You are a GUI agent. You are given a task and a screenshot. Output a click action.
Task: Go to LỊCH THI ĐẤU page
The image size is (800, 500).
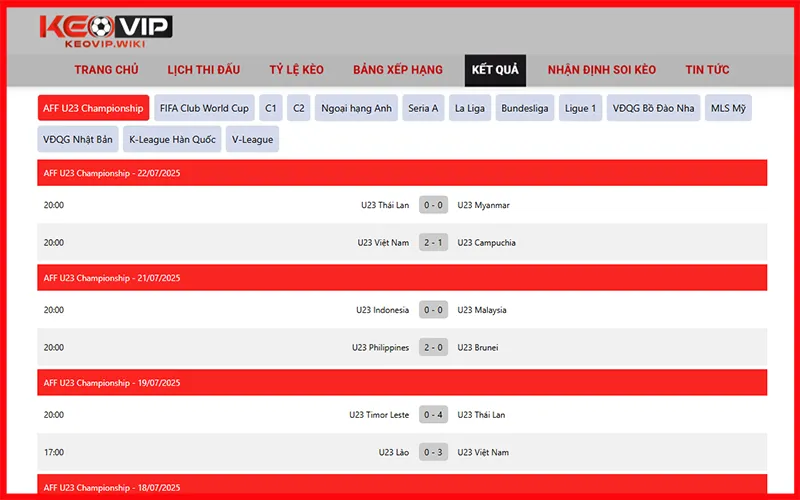click(x=203, y=70)
